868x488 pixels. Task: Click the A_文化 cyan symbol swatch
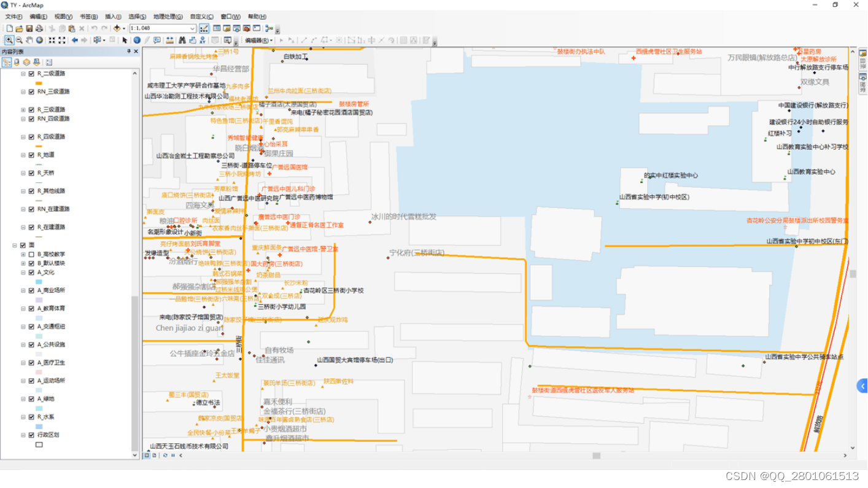(39, 282)
